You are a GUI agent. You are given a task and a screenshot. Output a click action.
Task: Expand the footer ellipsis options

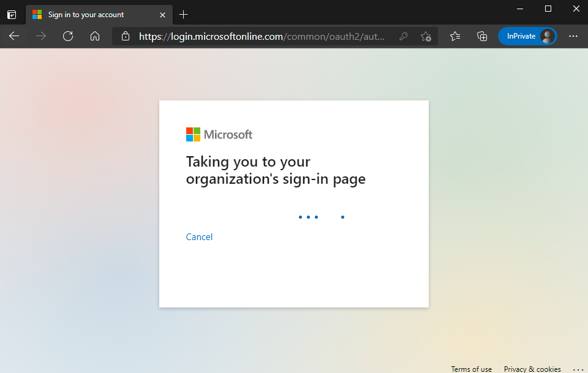(578, 369)
